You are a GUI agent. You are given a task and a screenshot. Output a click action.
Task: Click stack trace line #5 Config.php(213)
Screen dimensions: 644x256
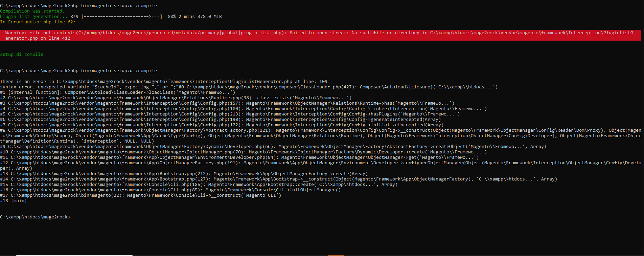[230, 114]
